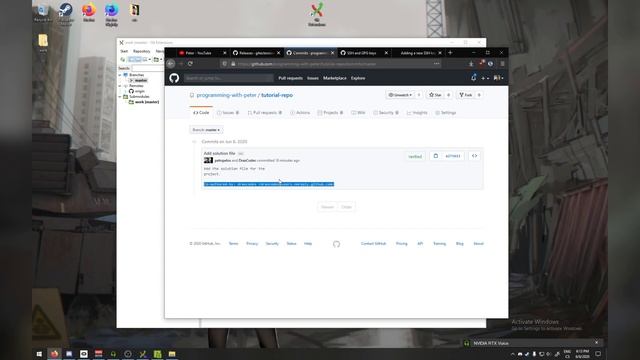Select the repository Settings tab
The height and width of the screenshot is (360, 640).
pos(445,113)
